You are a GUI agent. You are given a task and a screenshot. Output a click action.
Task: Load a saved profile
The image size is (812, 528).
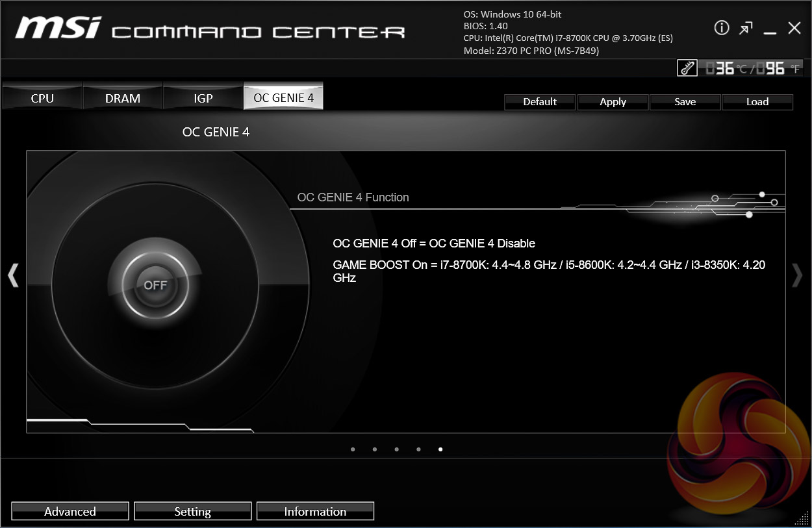point(757,102)
